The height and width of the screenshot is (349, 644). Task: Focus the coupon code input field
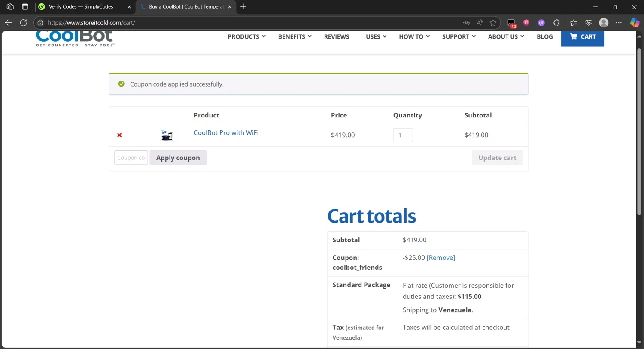click(131, 158)
